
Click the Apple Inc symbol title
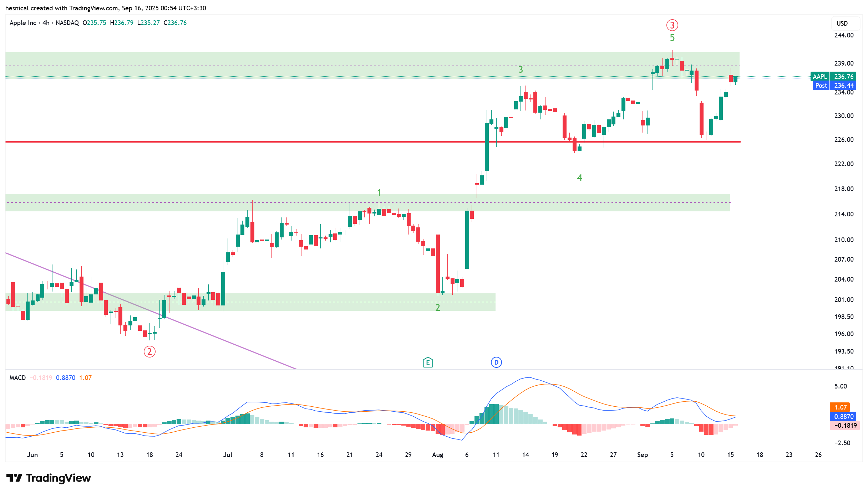(x=23, y=23)
